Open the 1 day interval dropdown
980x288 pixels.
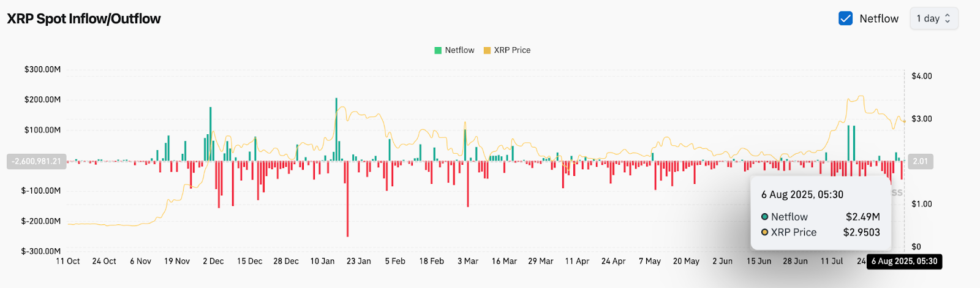click(x=933, y=18)
